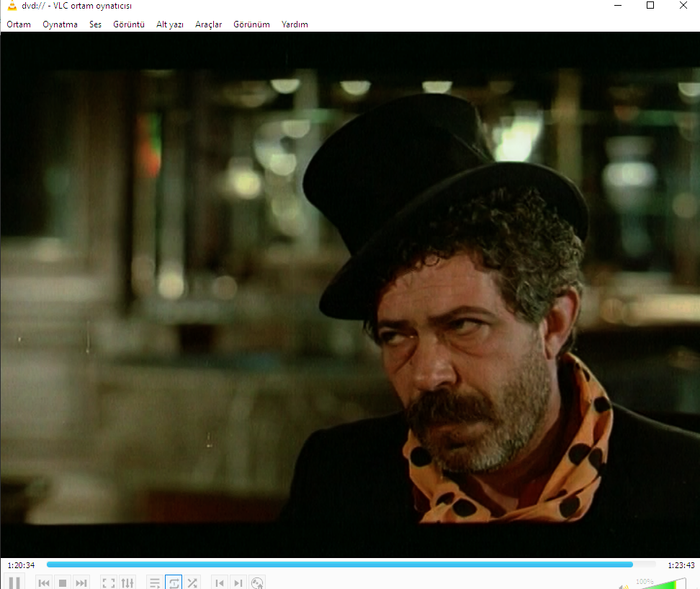Stop playback with the stop button
The image size is (700, 589).
[63, 583]
